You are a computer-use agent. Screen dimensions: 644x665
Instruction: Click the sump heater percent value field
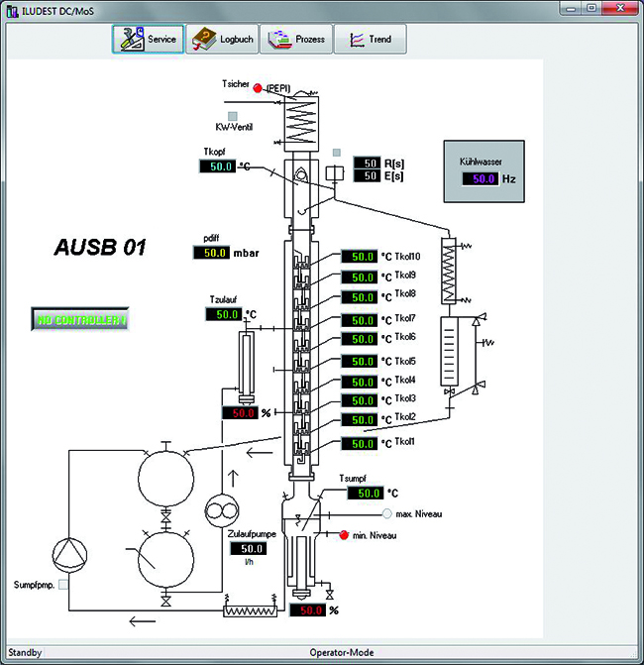point(308,610)
